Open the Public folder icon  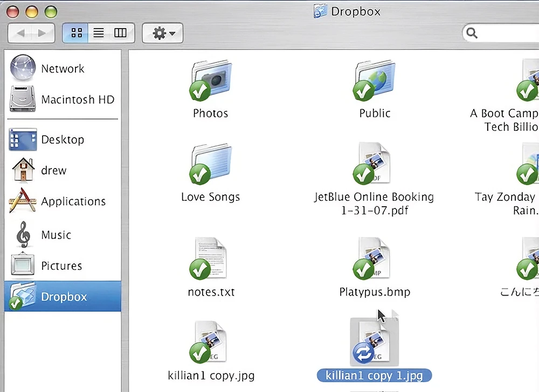pos(375,81)
